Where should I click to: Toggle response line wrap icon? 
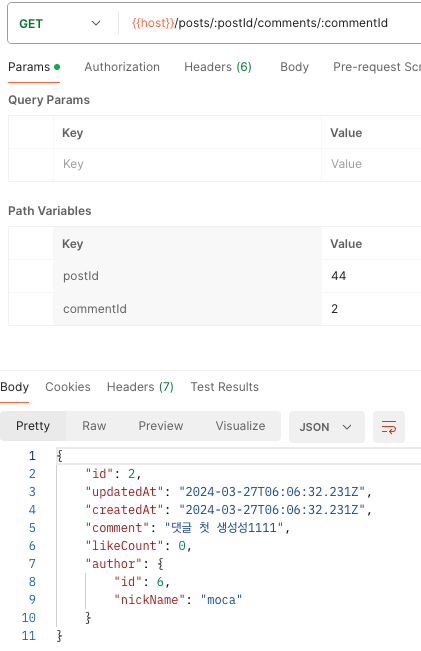click(x=389, y=427)
